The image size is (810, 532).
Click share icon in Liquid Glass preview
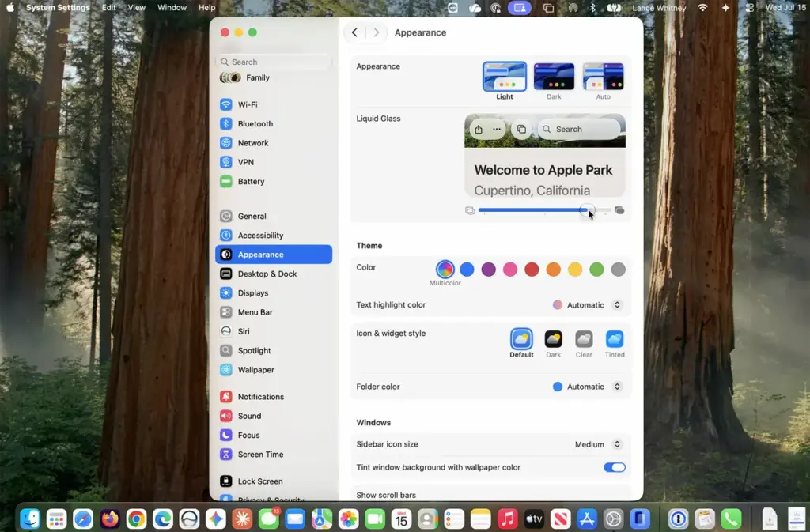pos(479,130)
